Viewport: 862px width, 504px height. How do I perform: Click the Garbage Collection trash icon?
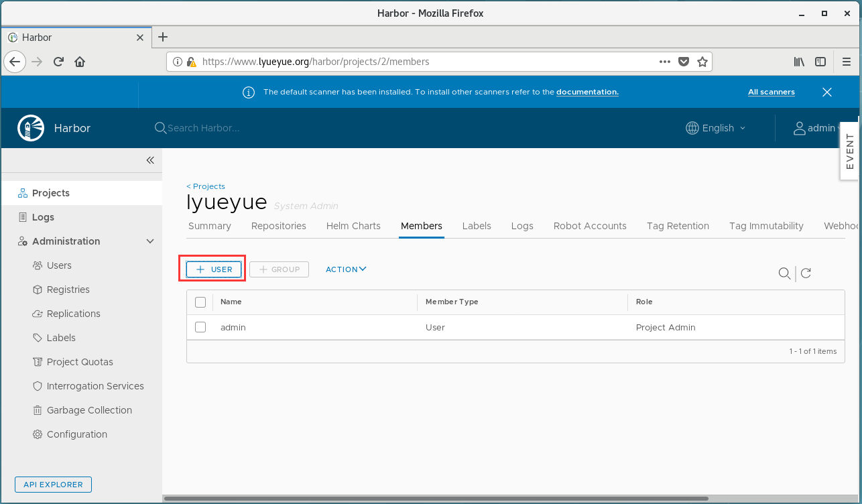pos(38,410)
